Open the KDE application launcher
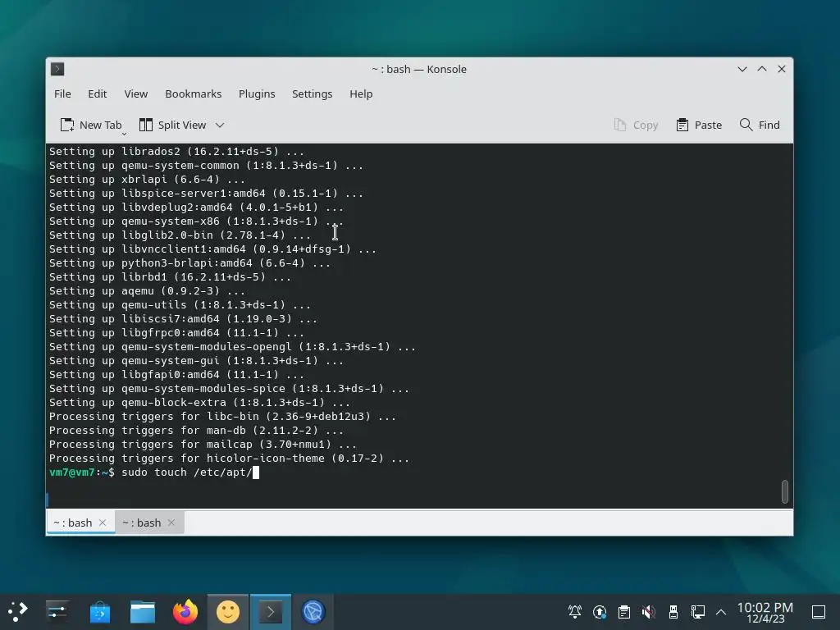 (x=17, y=611)
